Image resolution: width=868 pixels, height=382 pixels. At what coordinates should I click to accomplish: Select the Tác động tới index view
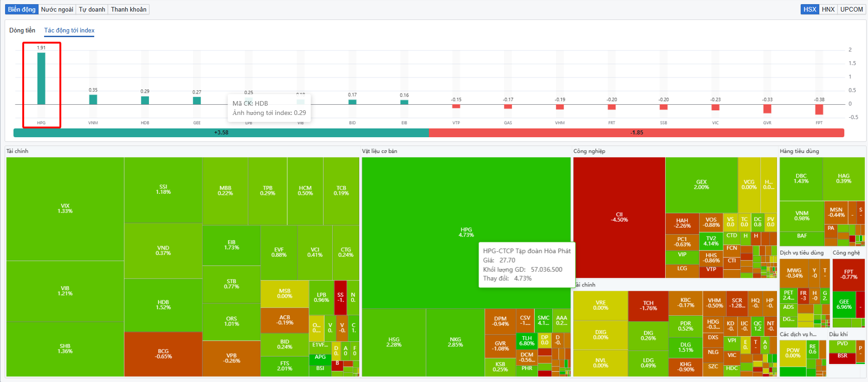[69, 30]
